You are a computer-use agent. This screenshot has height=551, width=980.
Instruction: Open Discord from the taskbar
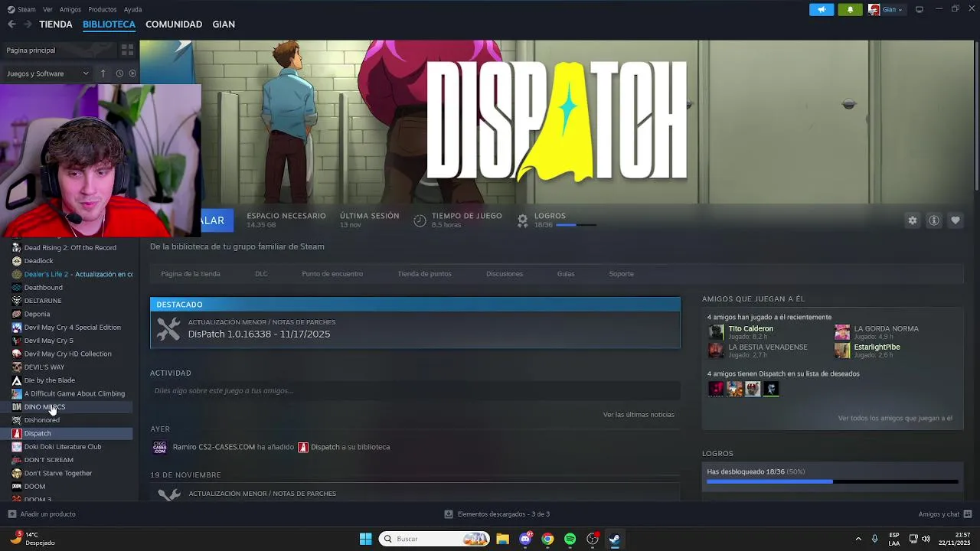(525, 539)
